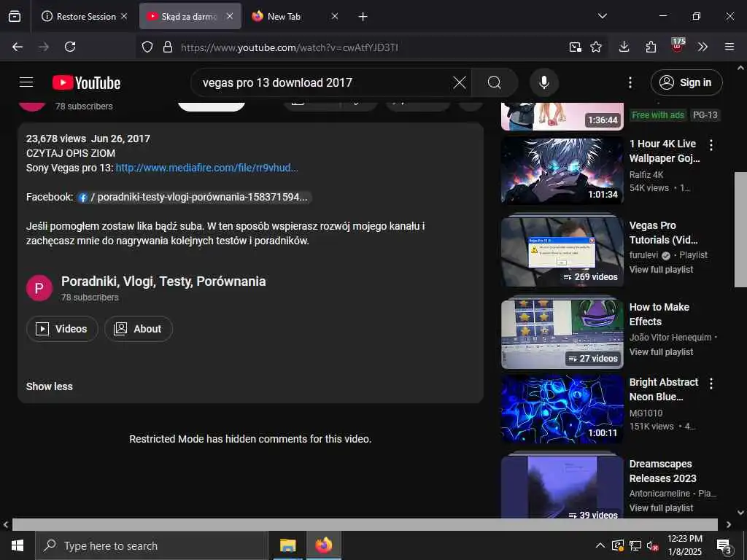
Task: Open the Vegas Pro Tutorials playlist thumbnail
Action: pyautogui.click(x=562, y=252)
